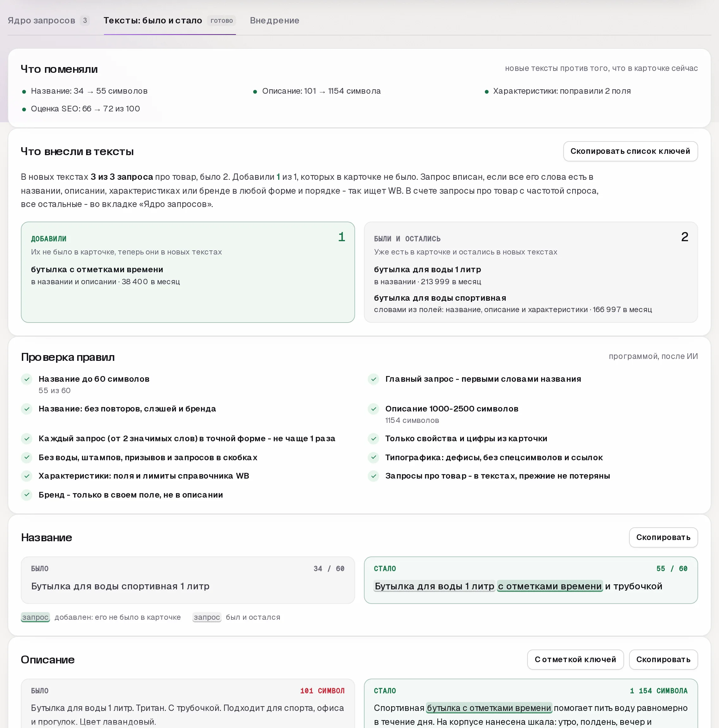Click «Скопировать список ключей» button
Viewport: 719px width, 728px height.
click(x=630, y=151)
